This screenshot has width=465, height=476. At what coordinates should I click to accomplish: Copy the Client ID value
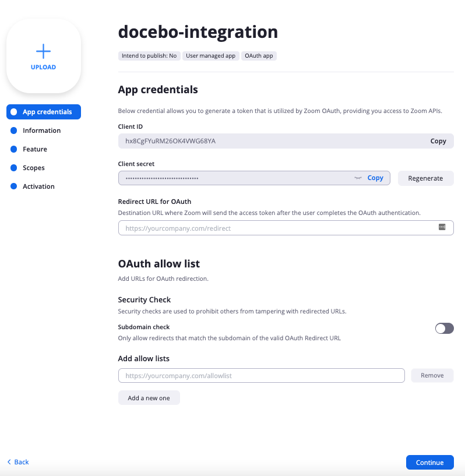coord(438,141)
